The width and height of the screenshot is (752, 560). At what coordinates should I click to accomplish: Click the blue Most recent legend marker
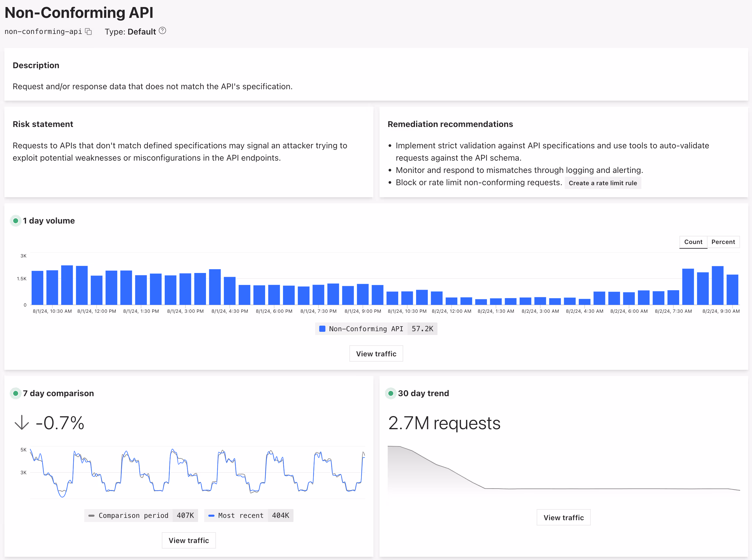click(x=211, y=516)
